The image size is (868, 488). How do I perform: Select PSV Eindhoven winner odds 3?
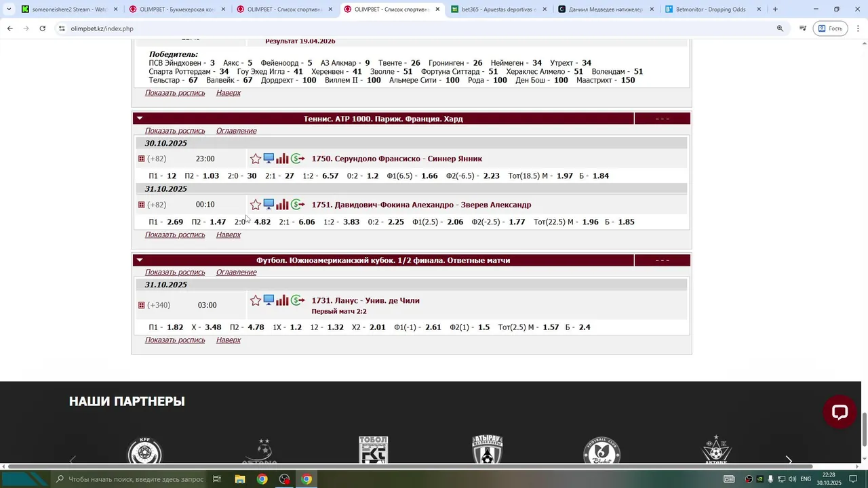pos(212,63)
